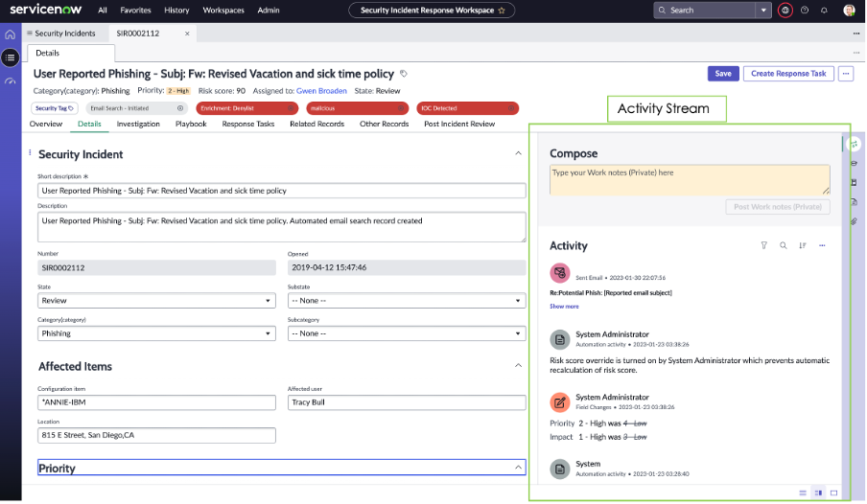The height and width of the screenshot is (504, 867).
Task: Click the Short description field
Action: [281, 191]
